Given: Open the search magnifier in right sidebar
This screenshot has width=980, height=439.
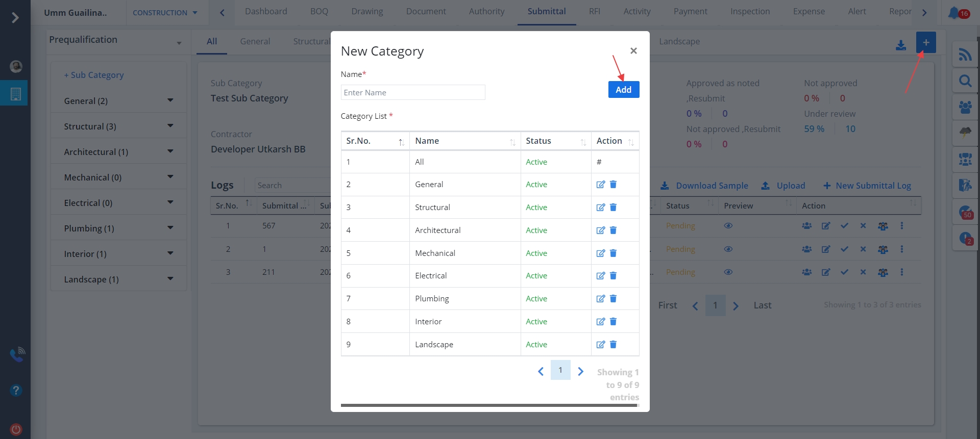Looking at the screenshot, I should [x=965, y=81].
